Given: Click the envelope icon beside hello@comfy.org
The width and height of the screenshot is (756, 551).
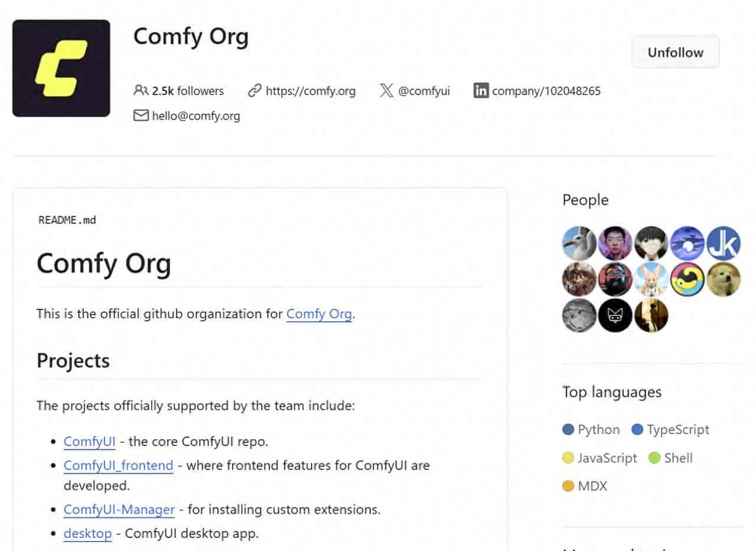Looking at the screenshot, I should (x=141, y=116).
